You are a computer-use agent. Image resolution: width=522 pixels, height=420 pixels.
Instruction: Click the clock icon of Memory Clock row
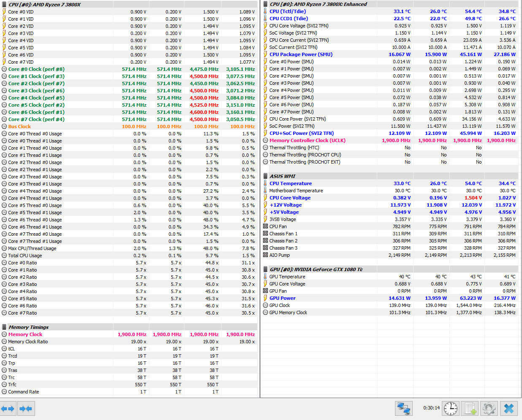(x=4, y=334)
